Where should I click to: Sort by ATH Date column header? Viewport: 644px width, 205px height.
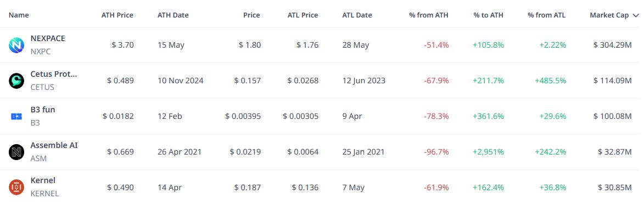coord(173,15)
